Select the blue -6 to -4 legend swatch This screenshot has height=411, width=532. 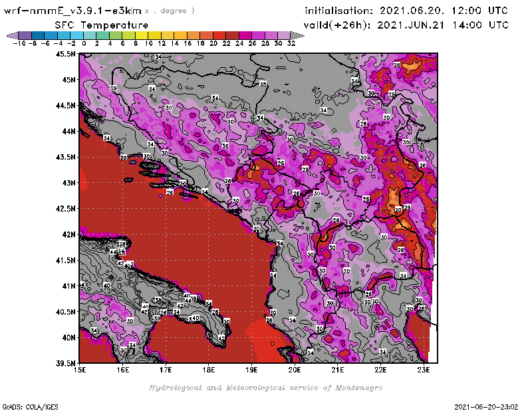pyautogui.click(x=51, y=35)
